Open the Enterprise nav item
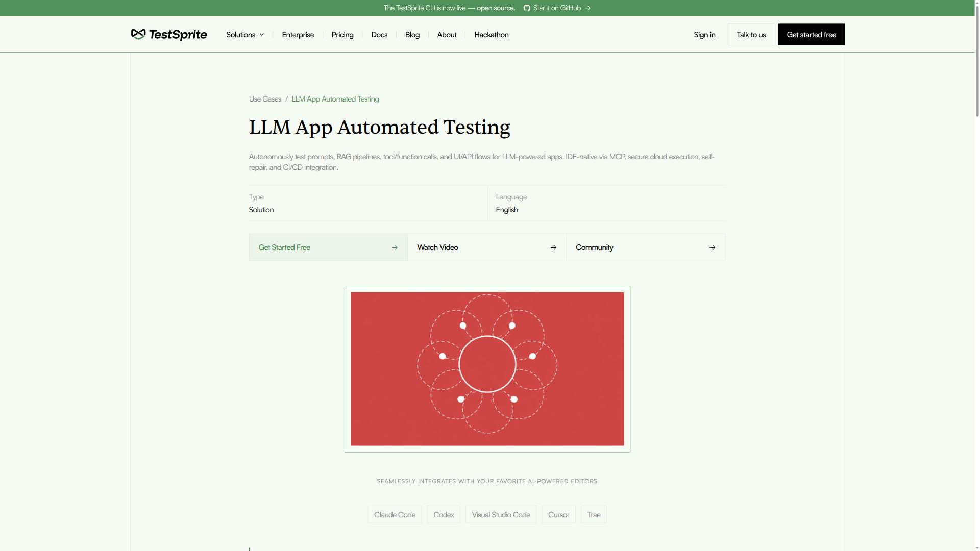 coord(298,35)
